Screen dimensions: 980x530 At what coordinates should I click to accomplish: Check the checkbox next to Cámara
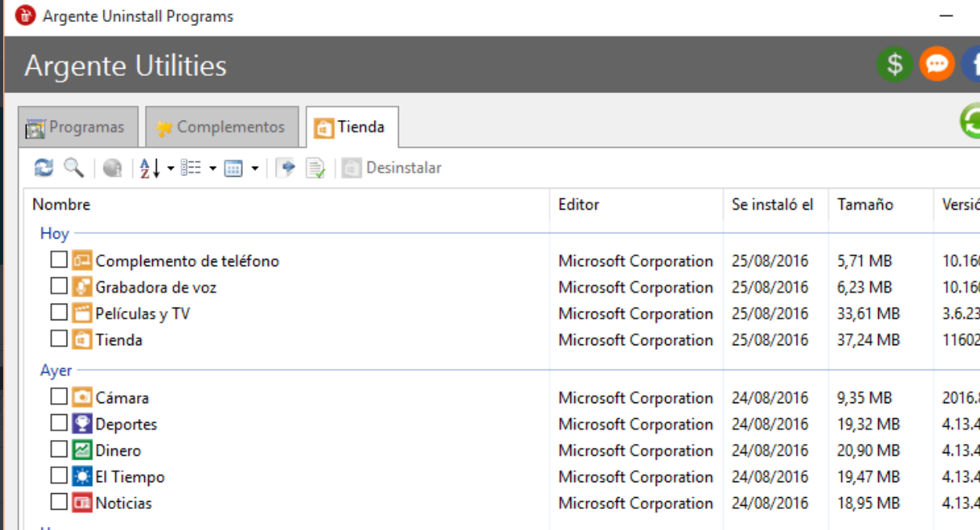click(59, 397)
